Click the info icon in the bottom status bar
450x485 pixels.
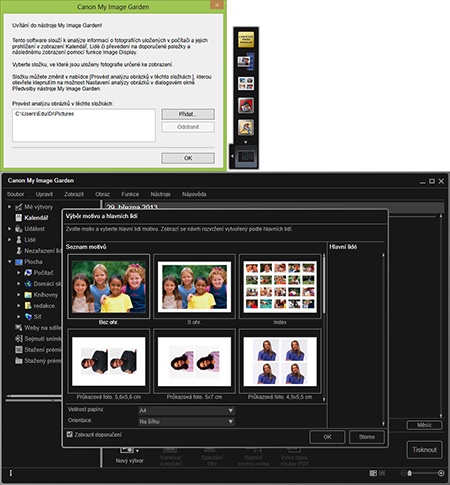pos(11,473)
